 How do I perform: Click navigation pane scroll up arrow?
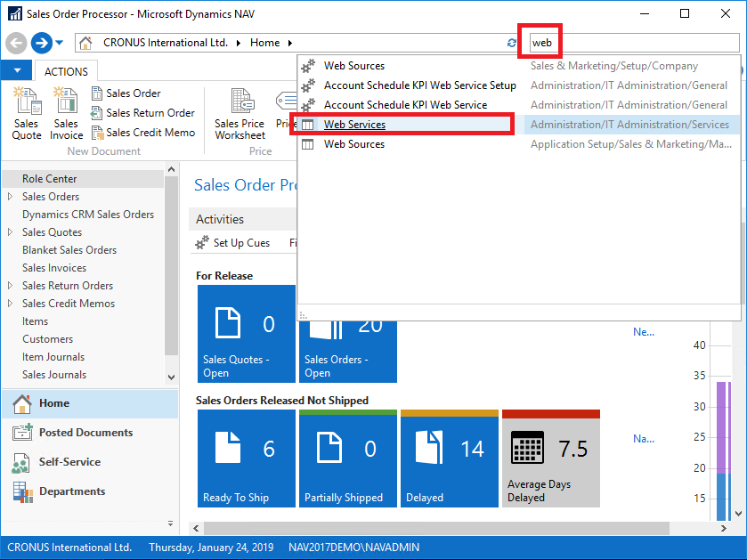172,169
